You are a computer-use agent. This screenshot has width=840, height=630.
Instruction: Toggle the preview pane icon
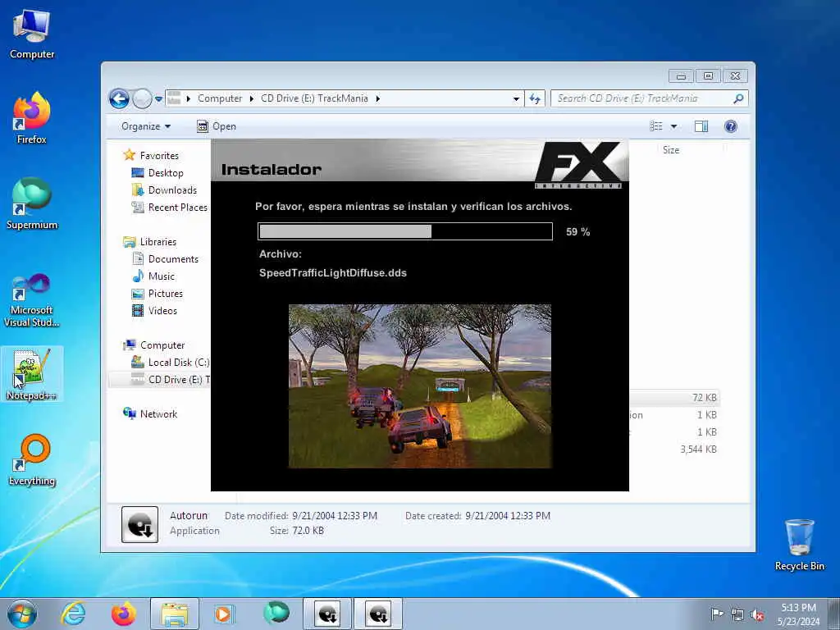(701, 126)
